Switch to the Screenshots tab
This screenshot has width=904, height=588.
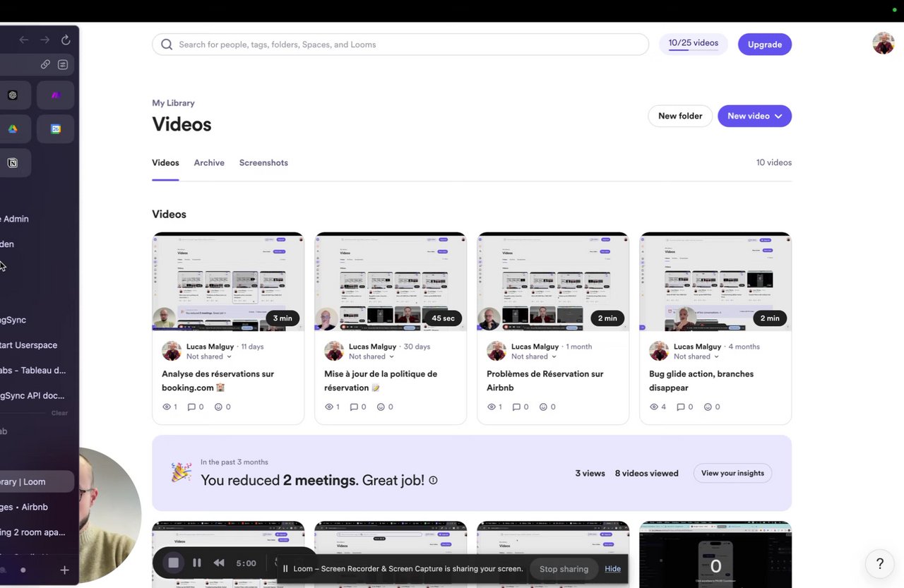(x=263, y=163)
